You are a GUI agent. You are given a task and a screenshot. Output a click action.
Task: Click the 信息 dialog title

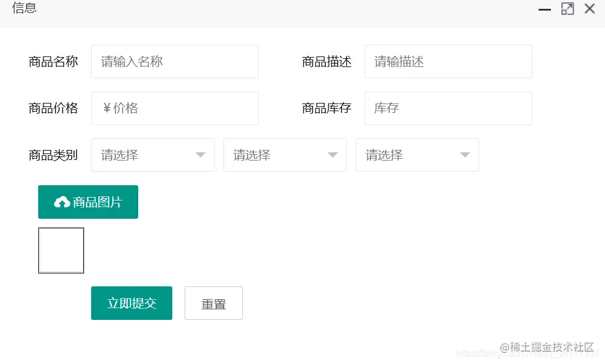pyautogui.click(x=24, y=9)
